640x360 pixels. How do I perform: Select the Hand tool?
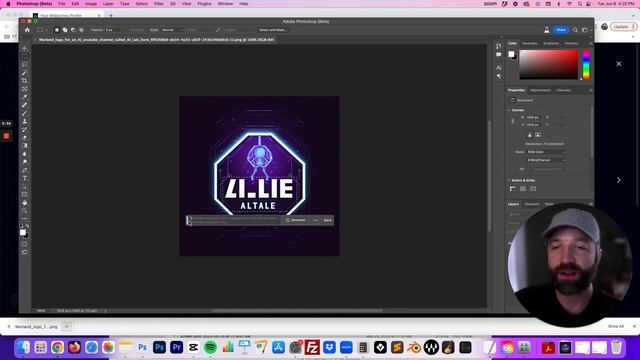[x=24, y=203]
